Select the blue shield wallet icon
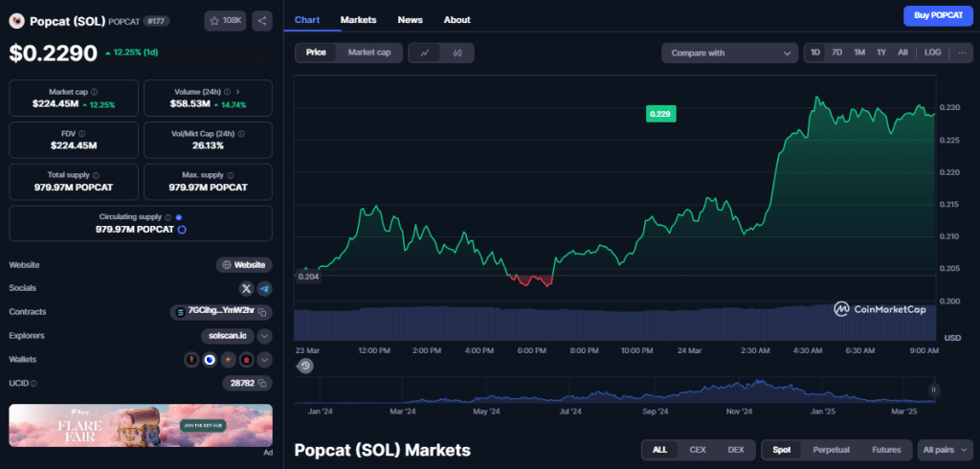This screenshot has height=469, width=980. pos(210,360)
